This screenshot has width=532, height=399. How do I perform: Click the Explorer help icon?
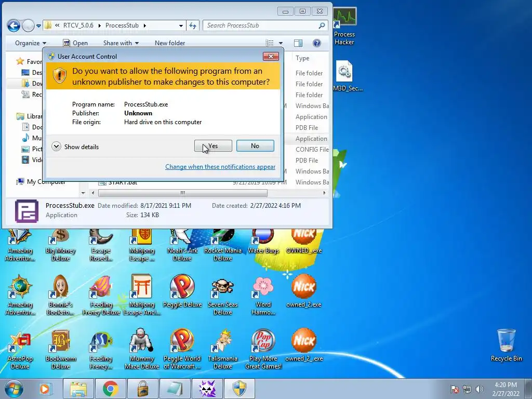[x=317, y=43]
